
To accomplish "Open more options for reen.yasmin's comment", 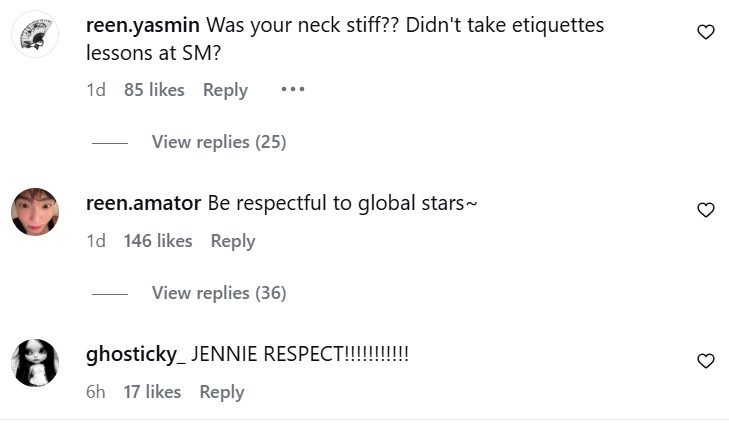I will [292, 90].
